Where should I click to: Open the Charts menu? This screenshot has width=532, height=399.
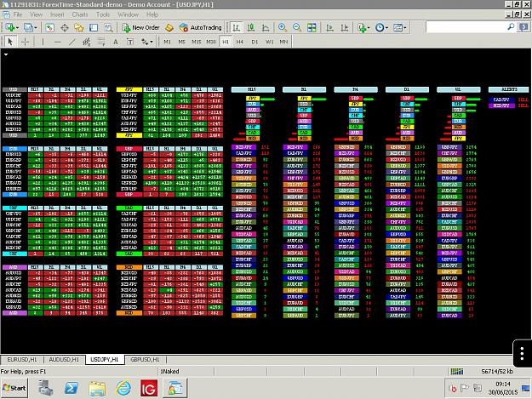click(x=80, y=14)
